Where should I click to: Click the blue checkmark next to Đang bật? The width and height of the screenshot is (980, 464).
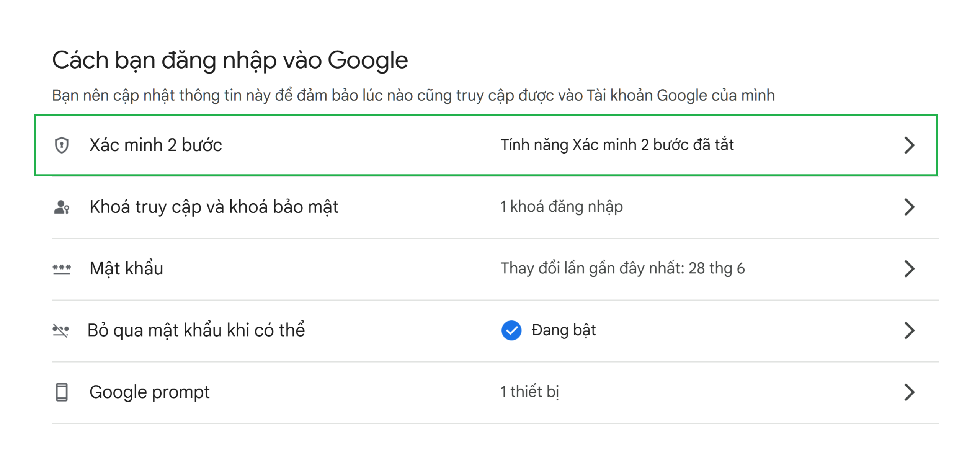point(511,330)
